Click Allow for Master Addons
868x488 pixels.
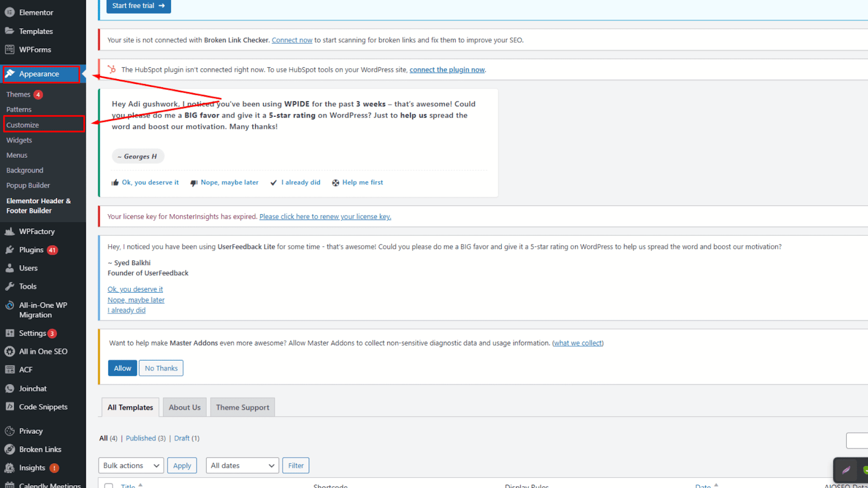(x=123, y=368)
